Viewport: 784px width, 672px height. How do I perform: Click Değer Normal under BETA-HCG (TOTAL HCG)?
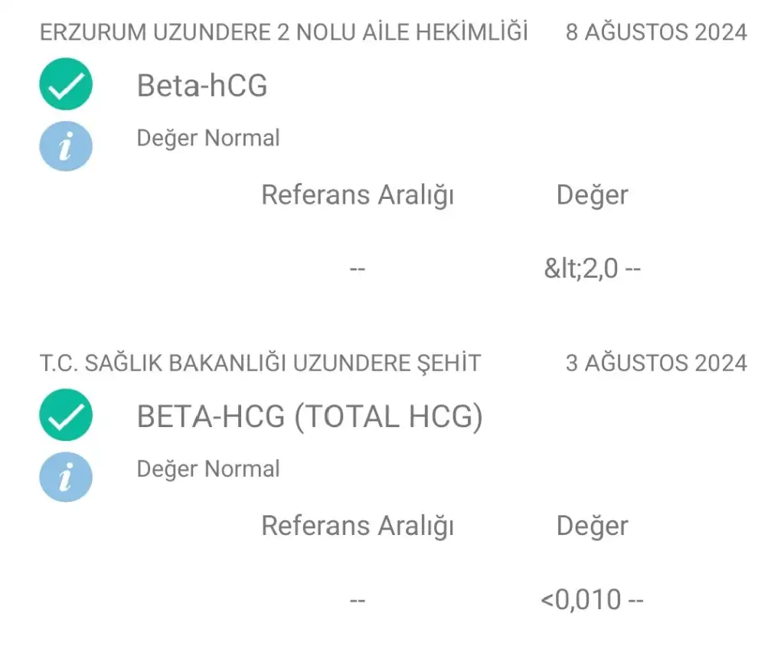[x=208, y=468]
